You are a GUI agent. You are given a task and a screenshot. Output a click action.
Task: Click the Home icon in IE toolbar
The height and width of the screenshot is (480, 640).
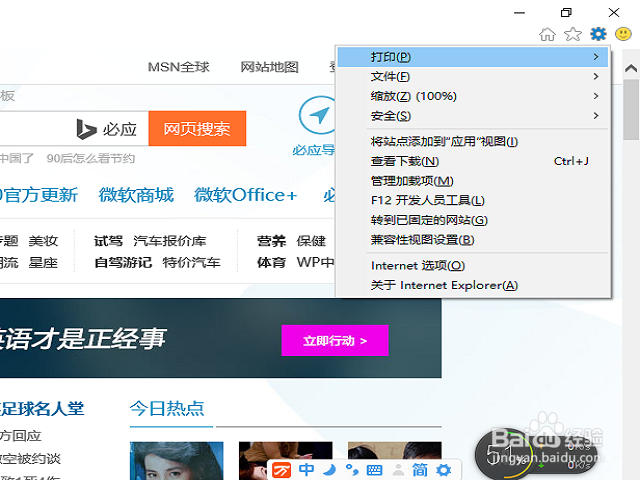(547, 34)
